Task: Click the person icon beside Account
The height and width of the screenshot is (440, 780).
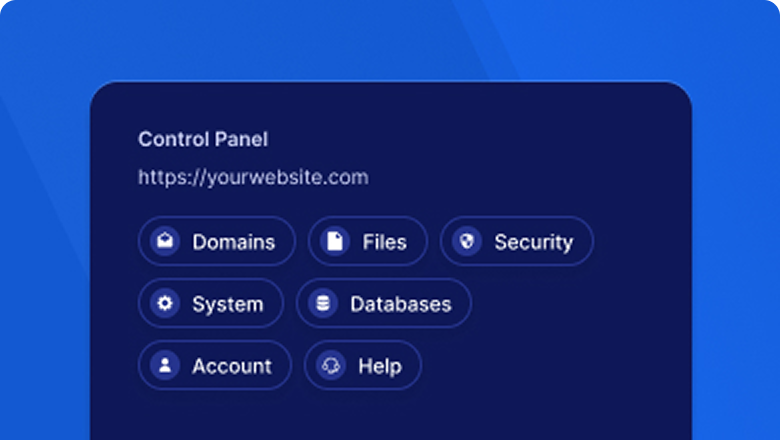Action: [165, 366]
